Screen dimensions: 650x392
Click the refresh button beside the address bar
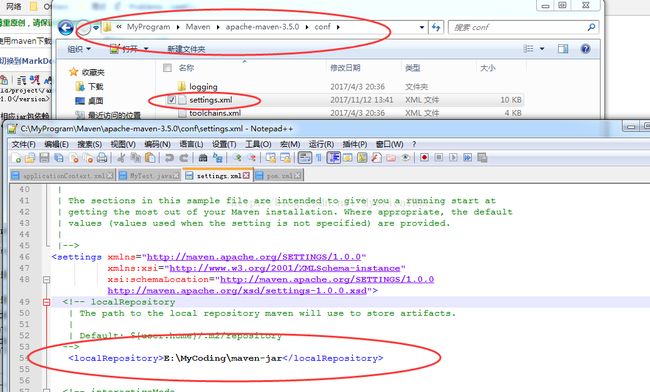(x=436, y=27)
